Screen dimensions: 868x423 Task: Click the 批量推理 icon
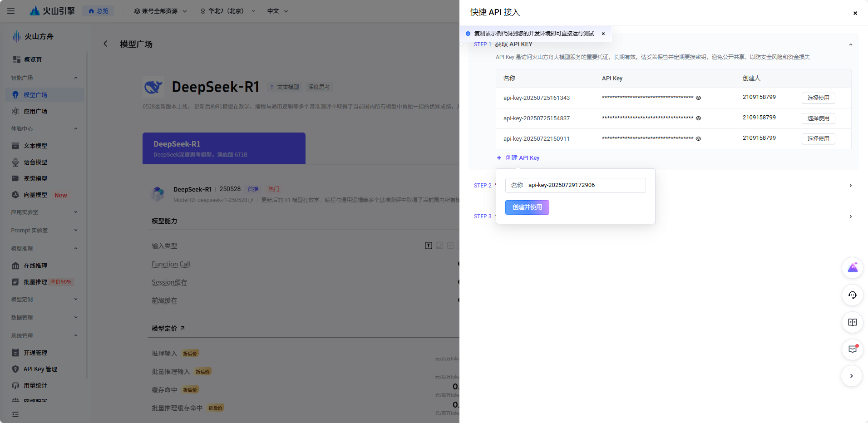click(15, 282)
